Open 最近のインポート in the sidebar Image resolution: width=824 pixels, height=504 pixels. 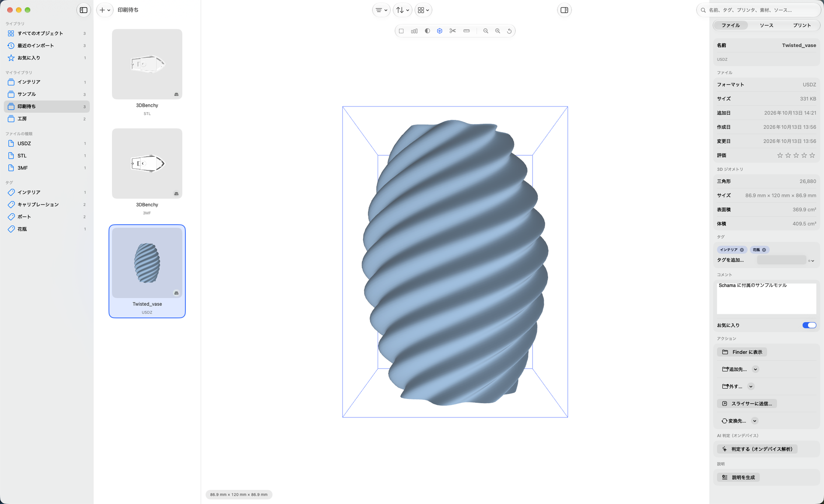(x=47, y=45)
